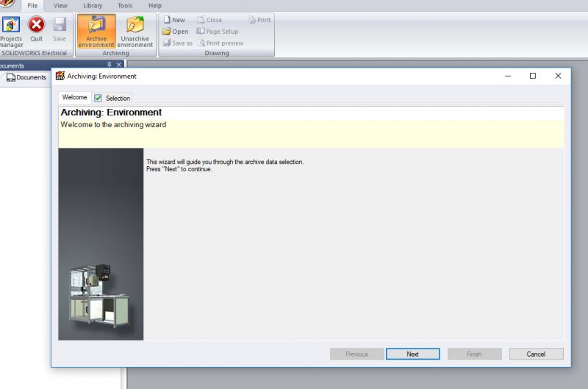
Task: Click the Previous button
Action: click(x=356, y=354)
